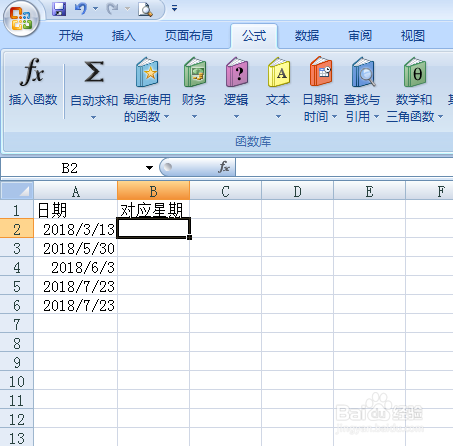Click the fill handle of cell B2
The width and height of the screenshot is (453, 446).
[189, 237]
